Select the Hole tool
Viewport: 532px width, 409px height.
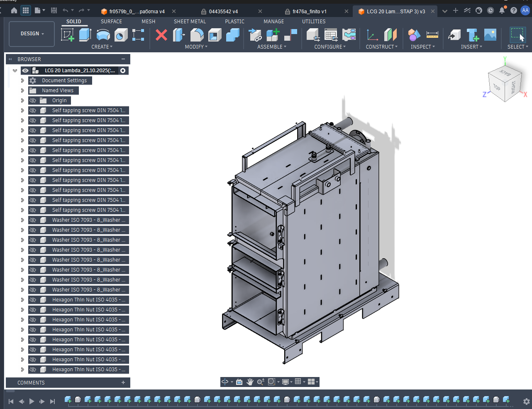121,35
